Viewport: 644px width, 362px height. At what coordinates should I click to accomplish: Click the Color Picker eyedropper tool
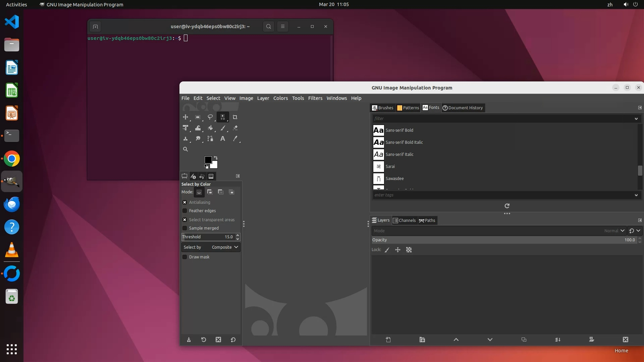click(235, 138)
